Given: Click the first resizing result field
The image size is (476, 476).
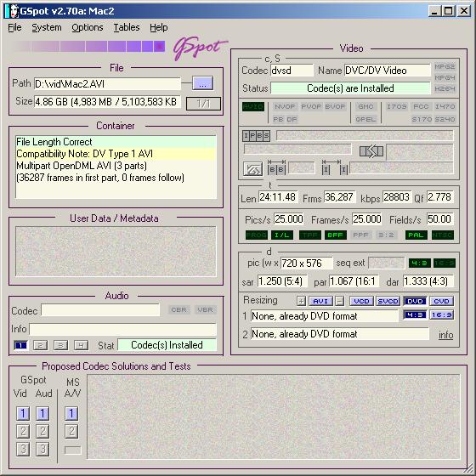Looking at the screenshot, I should tap(324, 316).
